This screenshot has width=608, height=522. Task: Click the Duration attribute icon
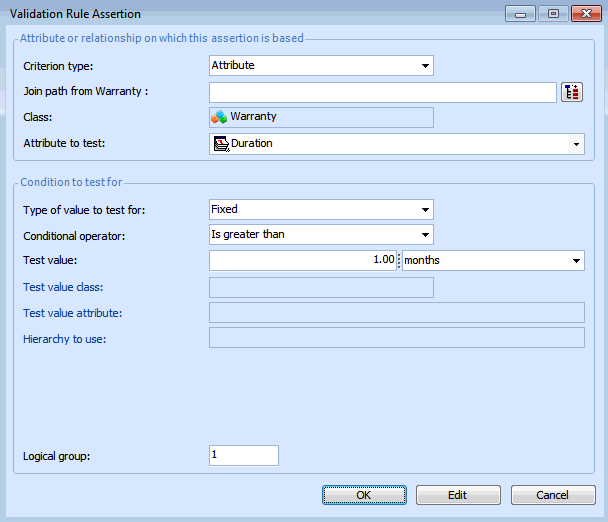tap(221, 144)
